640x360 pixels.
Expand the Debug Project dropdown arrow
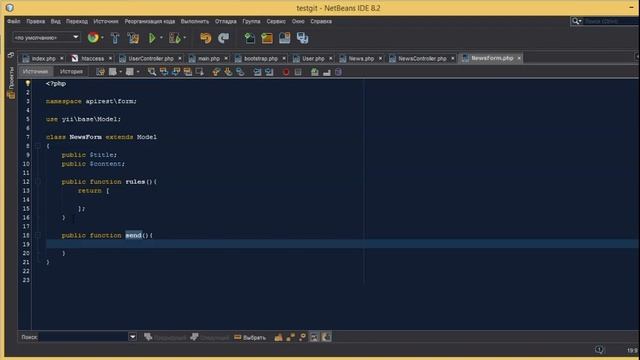point(185,38)
